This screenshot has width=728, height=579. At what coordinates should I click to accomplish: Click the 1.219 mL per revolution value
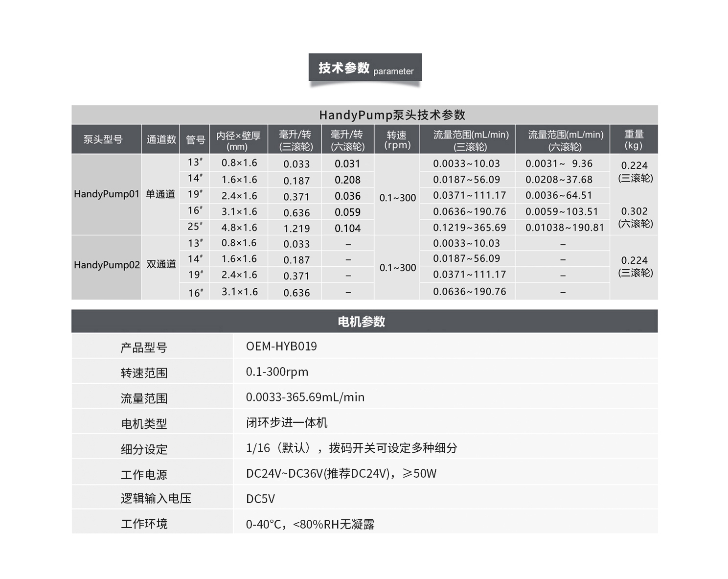[296, 229]
